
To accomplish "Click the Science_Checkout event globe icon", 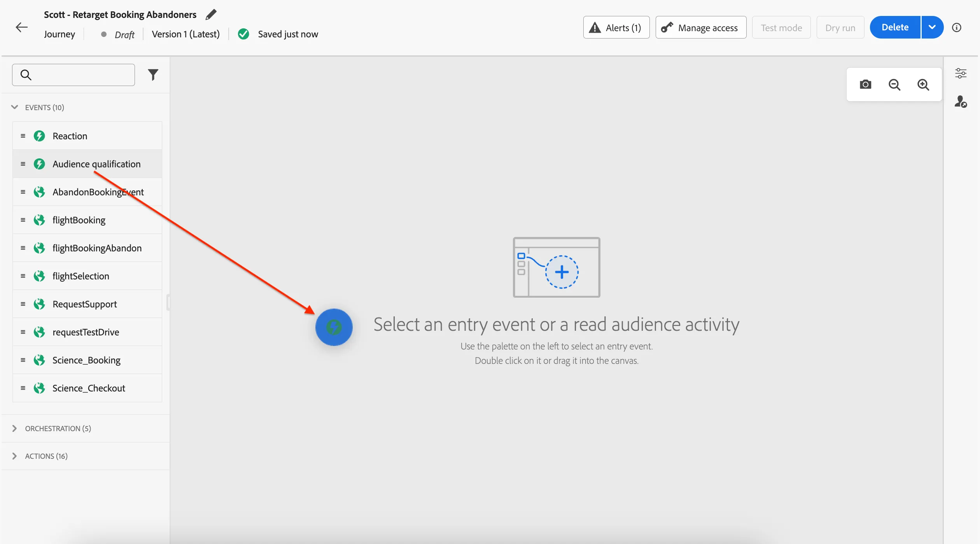I will point(39,388).
